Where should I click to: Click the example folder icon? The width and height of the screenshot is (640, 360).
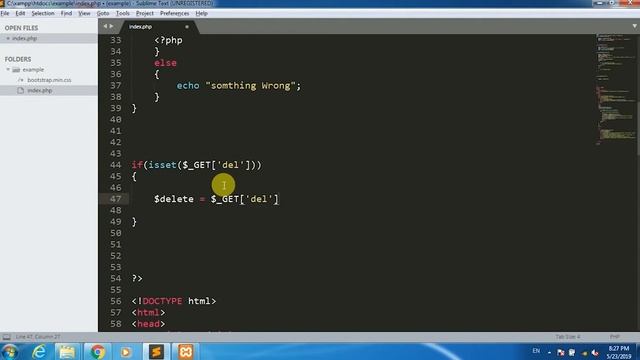click(16, 70)
